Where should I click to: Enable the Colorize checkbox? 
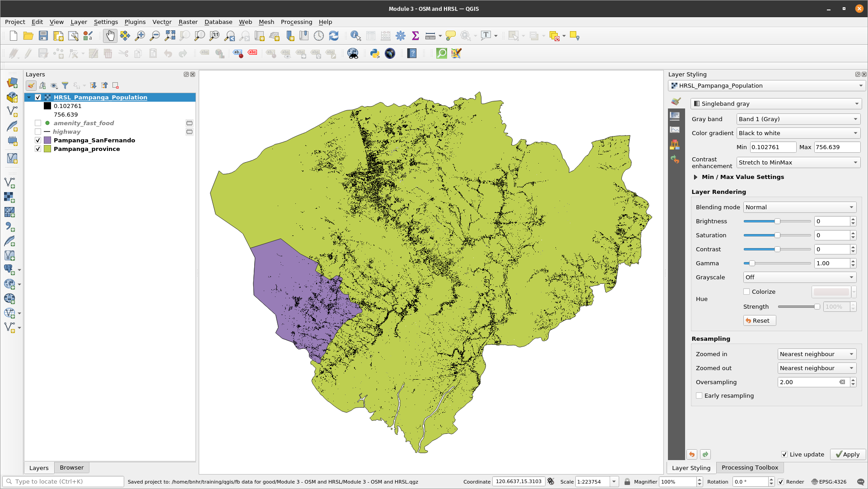747,292
